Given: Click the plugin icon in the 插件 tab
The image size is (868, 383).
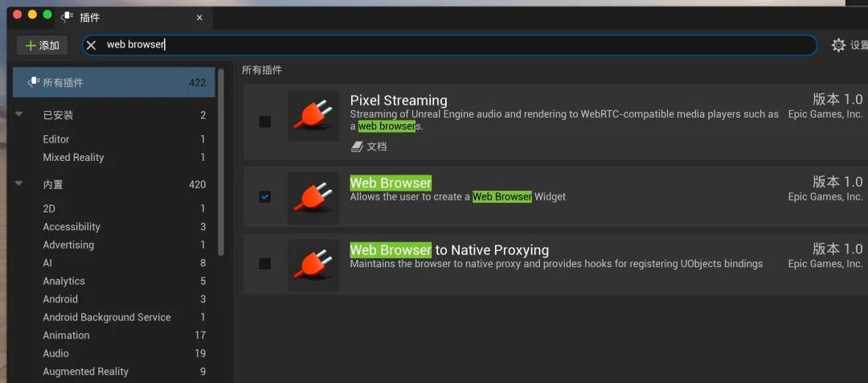Looking at the screenshot, I should click(x=68, y=18).
